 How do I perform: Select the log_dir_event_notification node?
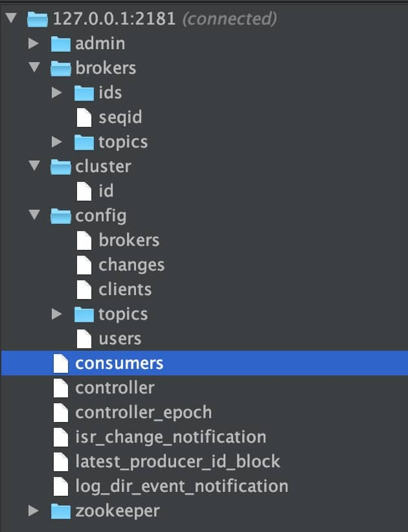[x=181, y=487]
